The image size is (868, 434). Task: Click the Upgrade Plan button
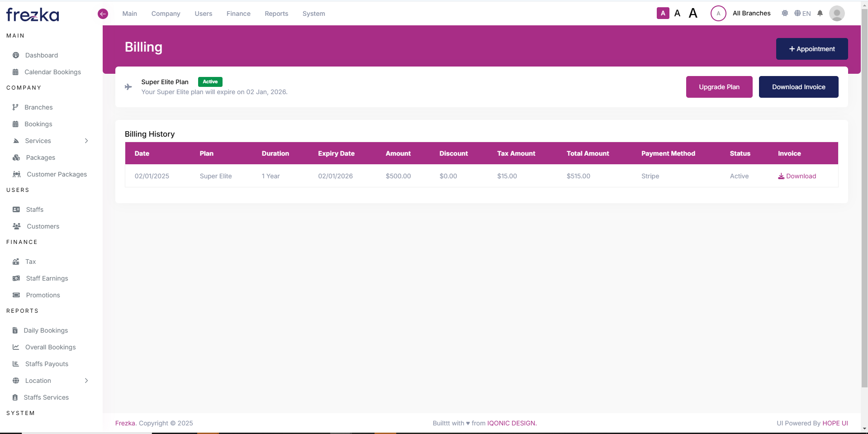click(719, 86)
